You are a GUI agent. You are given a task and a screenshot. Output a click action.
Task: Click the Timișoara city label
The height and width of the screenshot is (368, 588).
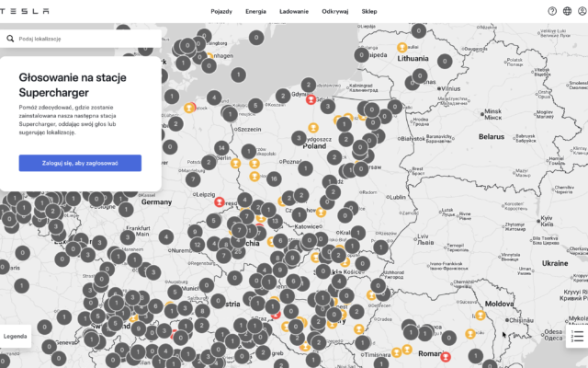point(378,354)
